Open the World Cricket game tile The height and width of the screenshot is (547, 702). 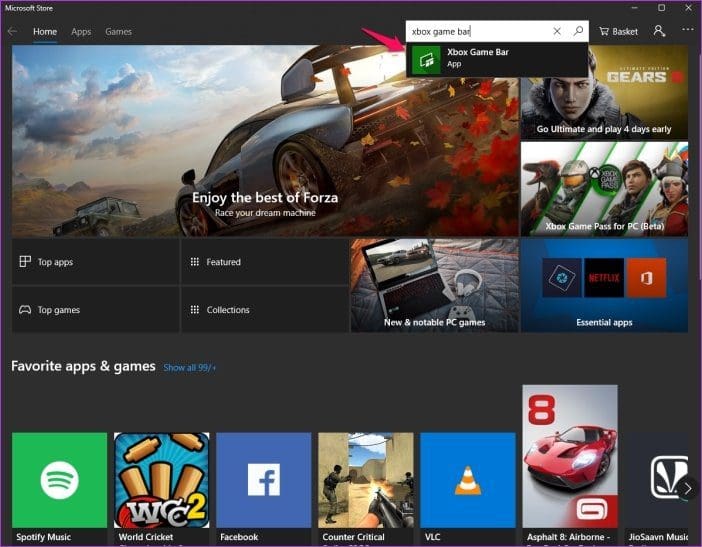162,488
